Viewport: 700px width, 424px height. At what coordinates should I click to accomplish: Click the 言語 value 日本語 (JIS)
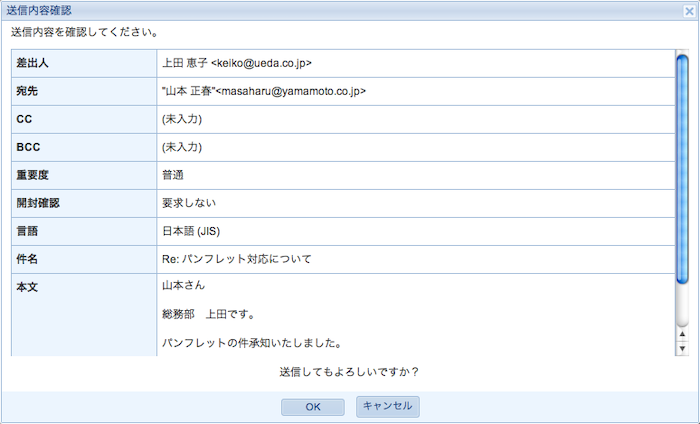point(191,231)
